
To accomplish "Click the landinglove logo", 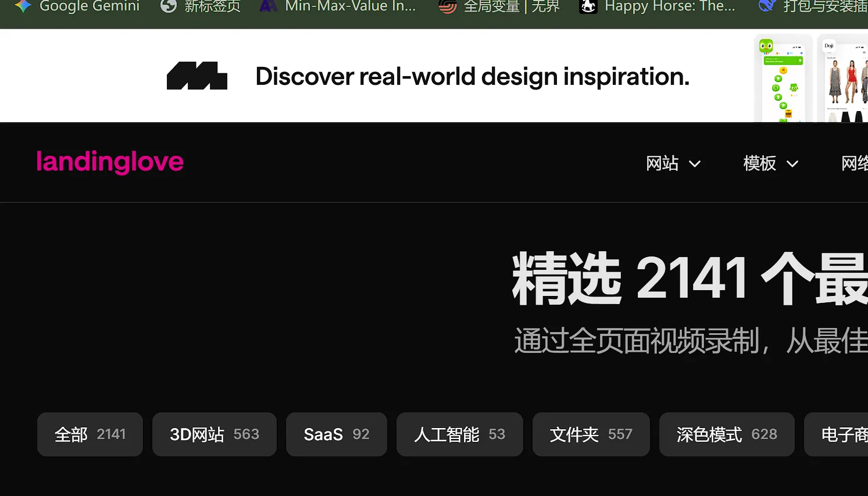I will click(x=110, y=162).
